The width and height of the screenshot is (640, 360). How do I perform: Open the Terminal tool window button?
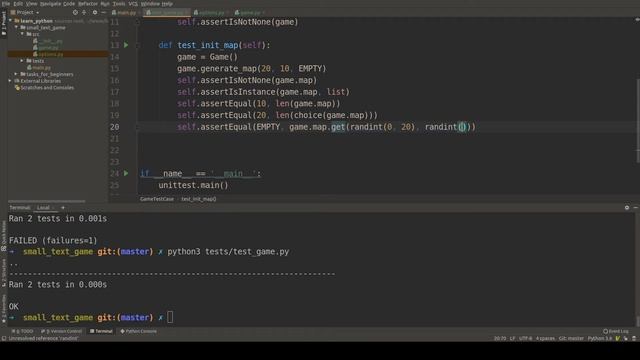pyautogui.click(x=101, y=331)
